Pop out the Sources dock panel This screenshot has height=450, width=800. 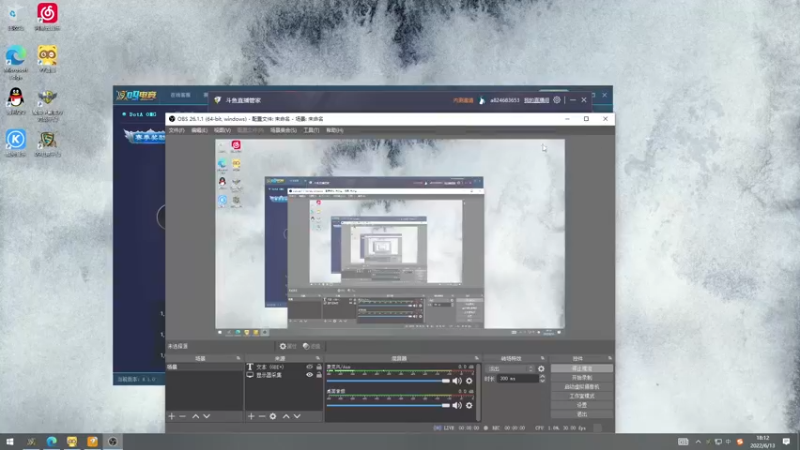(x=318, y=358)
